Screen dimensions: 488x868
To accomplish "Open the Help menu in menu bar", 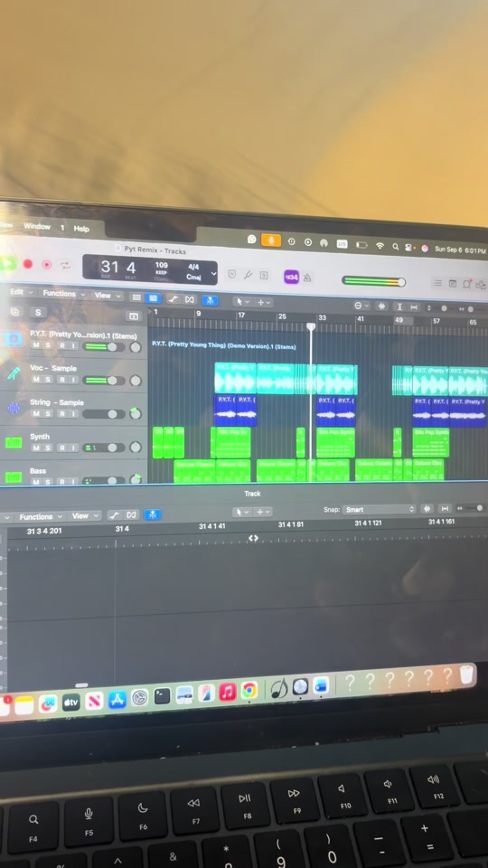I will coord(81,229).
